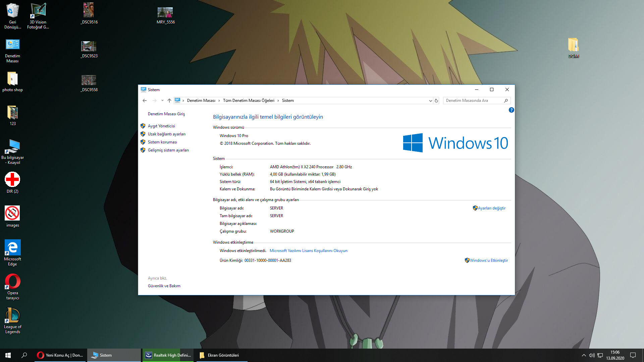
Task: Open Aygıt Yöneticisi link
Action: (x=161, y=126)
